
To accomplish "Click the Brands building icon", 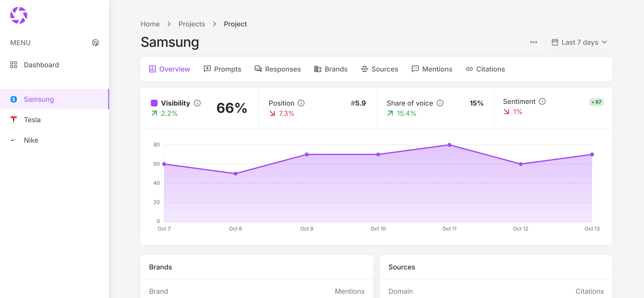I will click(318, 69).
